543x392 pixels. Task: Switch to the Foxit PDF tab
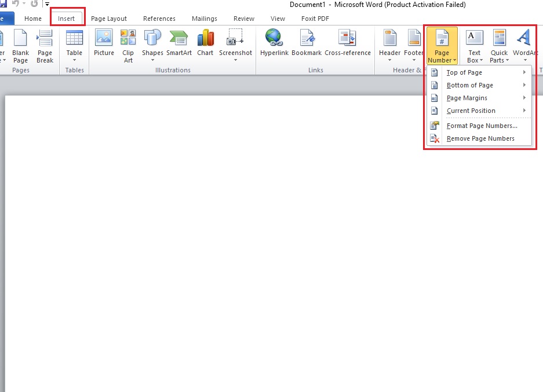(315, 19)
